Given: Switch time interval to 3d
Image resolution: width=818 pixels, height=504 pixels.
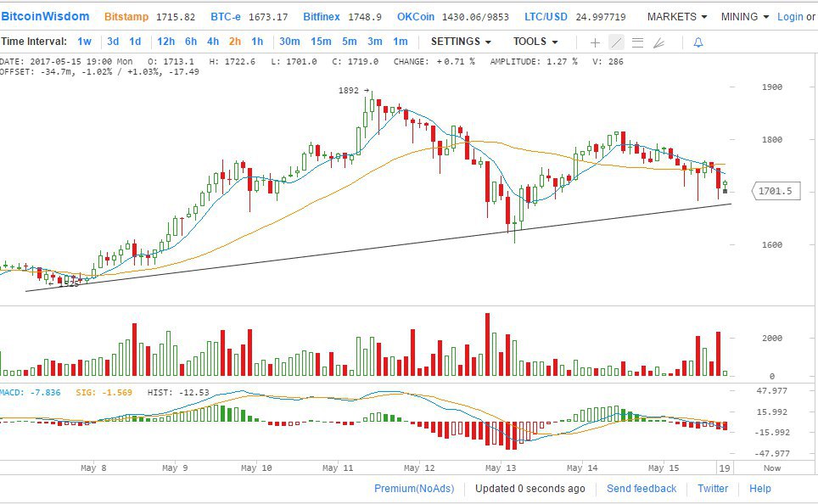Looking at the screenshot, I should point(113,42).
